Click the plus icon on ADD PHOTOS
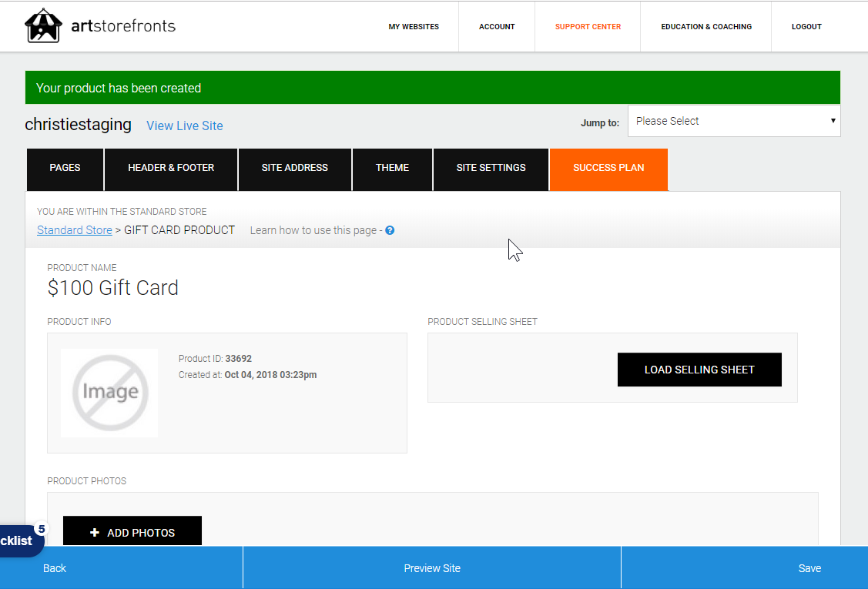868x589 pixels. point(95,532)
